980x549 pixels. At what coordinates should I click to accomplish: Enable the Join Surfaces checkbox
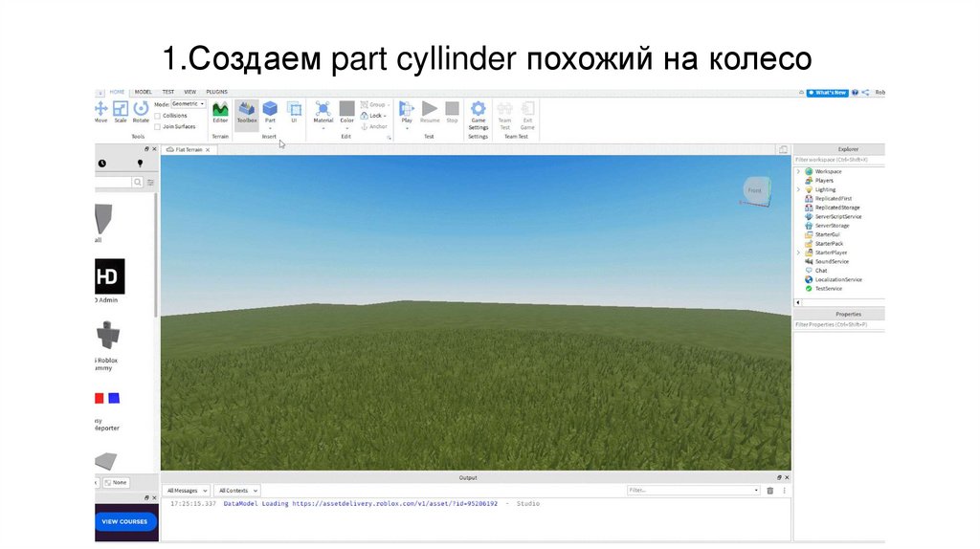pos(158,127)
